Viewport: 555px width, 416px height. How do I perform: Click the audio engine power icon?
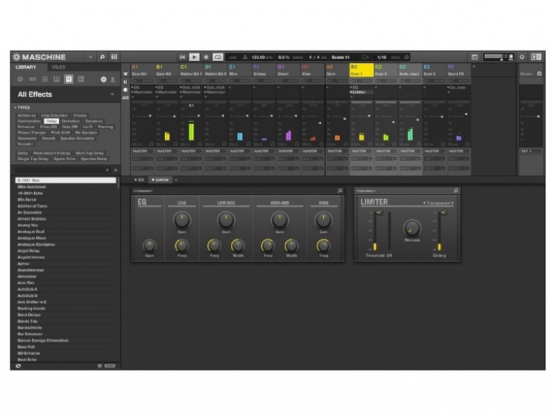(522, 57)
